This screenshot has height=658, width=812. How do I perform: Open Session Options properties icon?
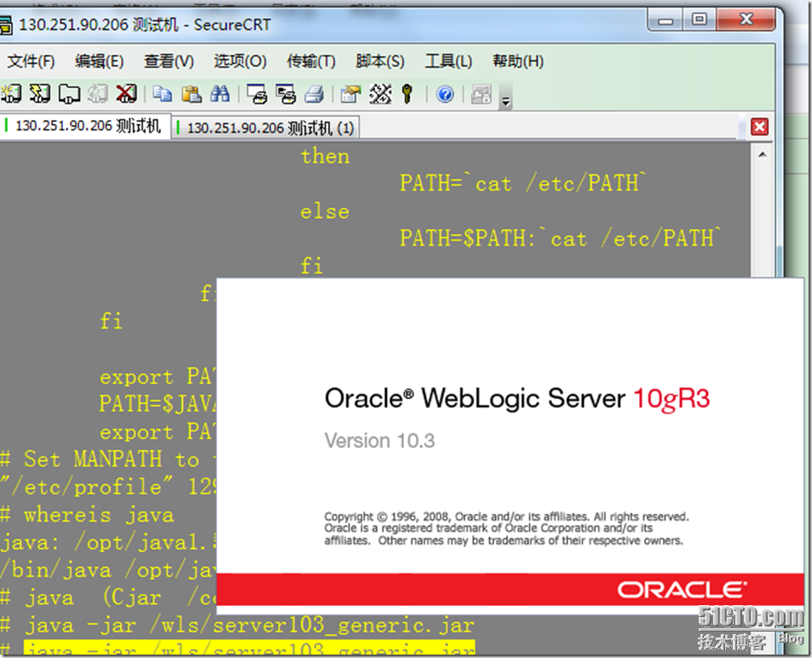[x=350, y=94]
